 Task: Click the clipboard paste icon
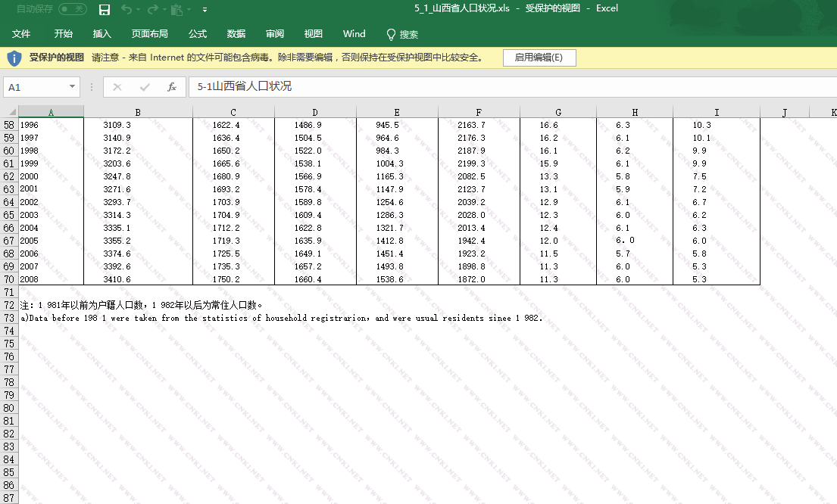[176, 9]
